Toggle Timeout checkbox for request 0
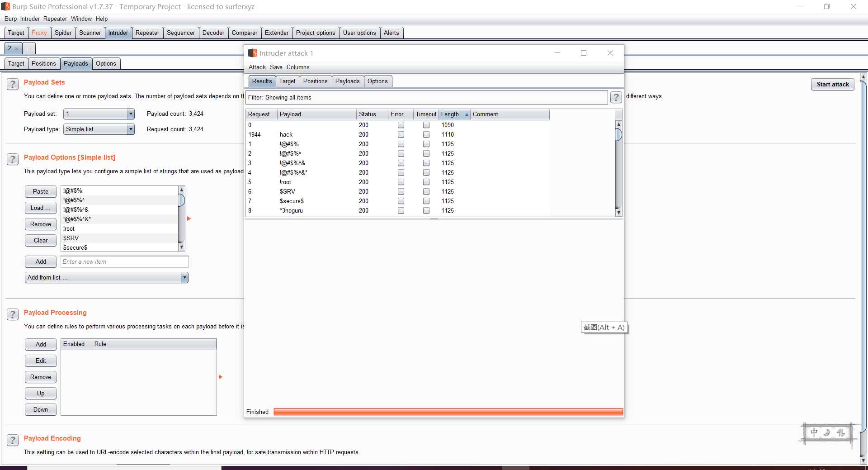The height and width of the screenshot is (470, 868). [426, 125]
